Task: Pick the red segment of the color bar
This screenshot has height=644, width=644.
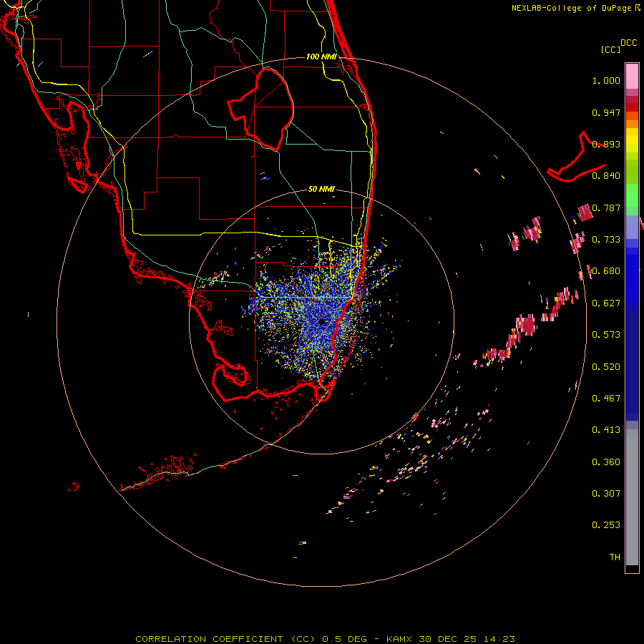Action: [632, 107]
